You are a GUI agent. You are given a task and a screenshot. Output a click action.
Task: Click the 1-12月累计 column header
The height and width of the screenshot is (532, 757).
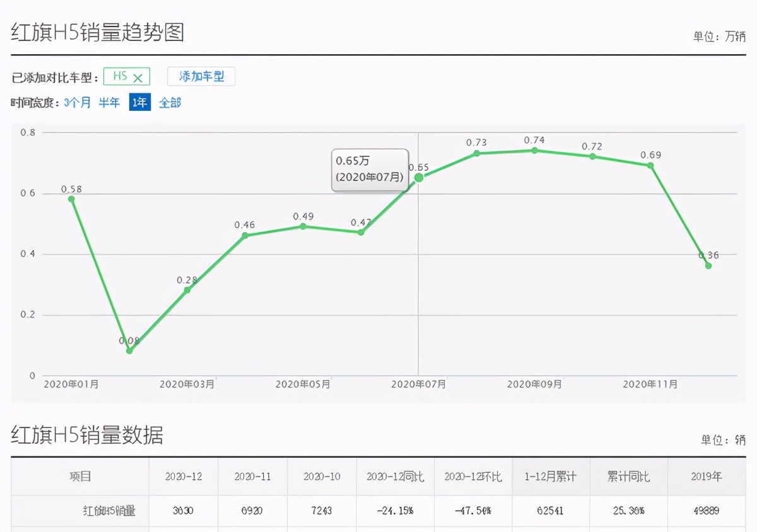click(550, 477)
